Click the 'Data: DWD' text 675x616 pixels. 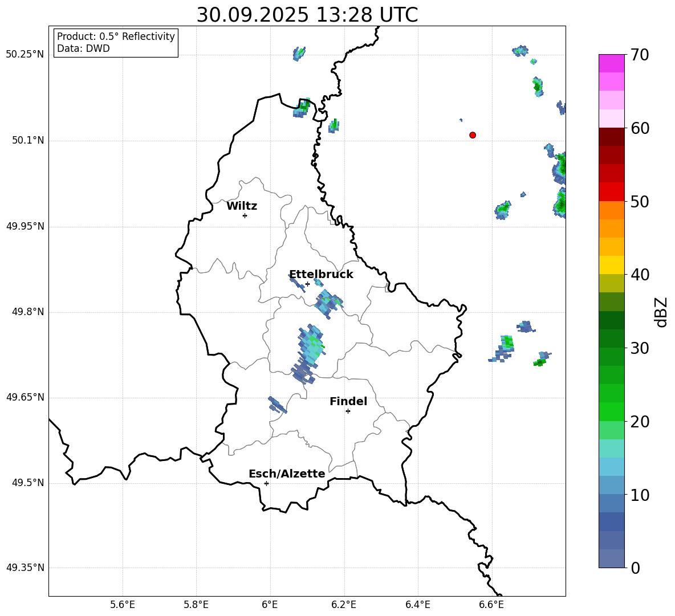pos(83,48)
